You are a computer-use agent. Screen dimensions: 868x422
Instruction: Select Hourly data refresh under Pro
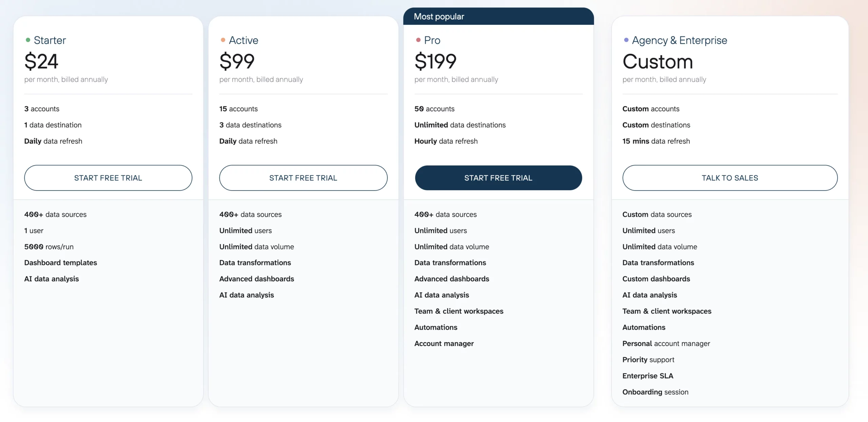coord(446,141)
